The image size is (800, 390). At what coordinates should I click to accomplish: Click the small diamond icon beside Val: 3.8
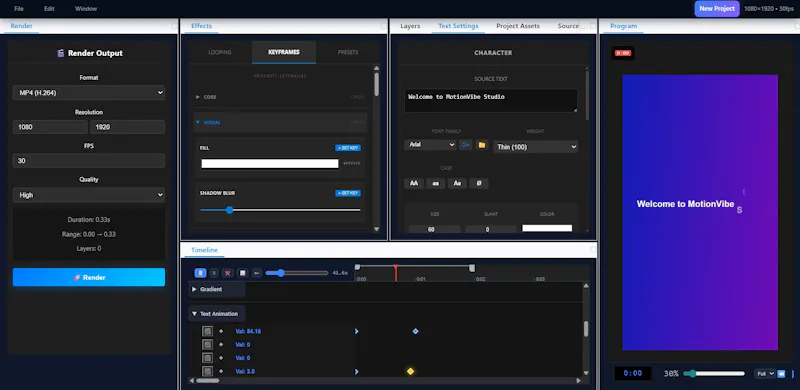(x=221, y=371)
